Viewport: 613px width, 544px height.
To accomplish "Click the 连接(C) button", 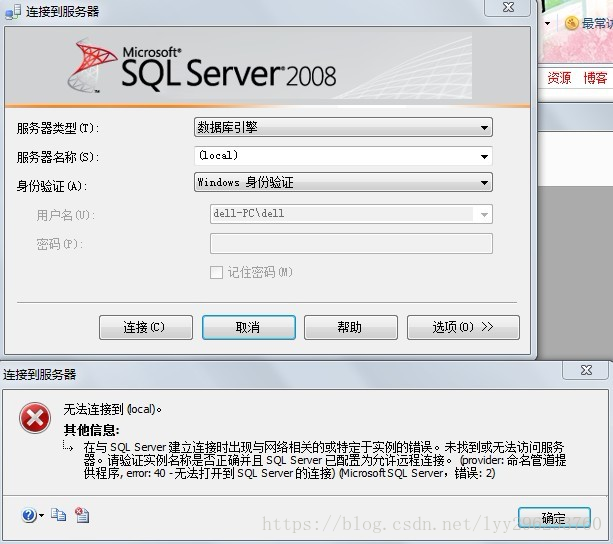I will (x=146, y=327).
